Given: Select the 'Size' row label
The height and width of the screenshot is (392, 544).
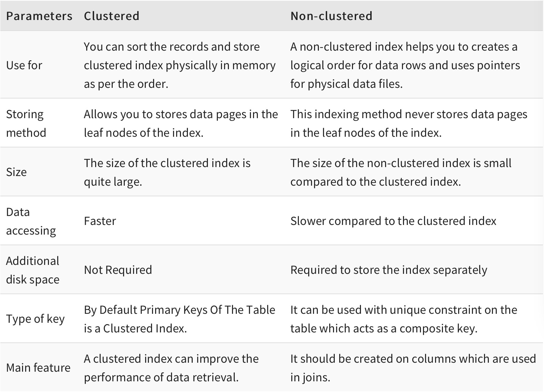Looking at the screenshot, I should pyautogui.click(x=16, y=172).
